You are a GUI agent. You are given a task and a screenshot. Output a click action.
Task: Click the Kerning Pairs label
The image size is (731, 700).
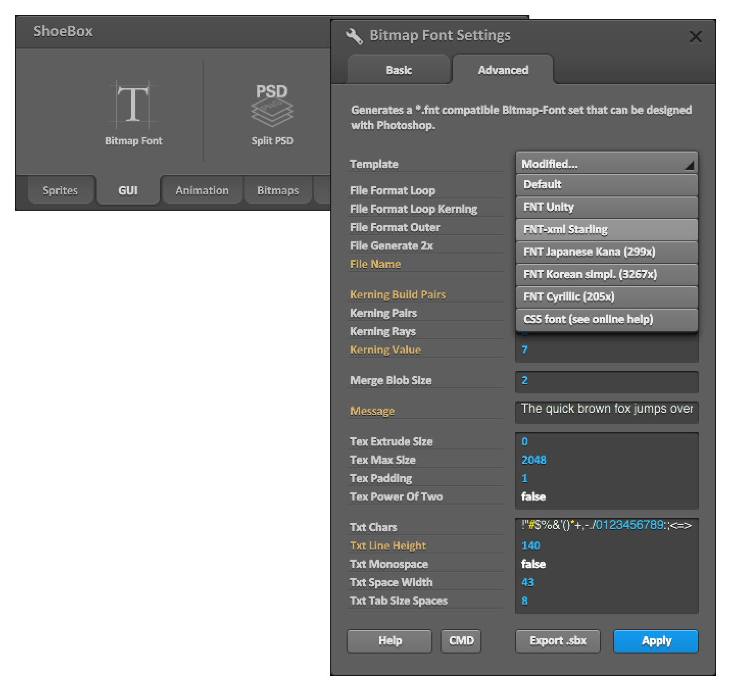coord(383,313)
